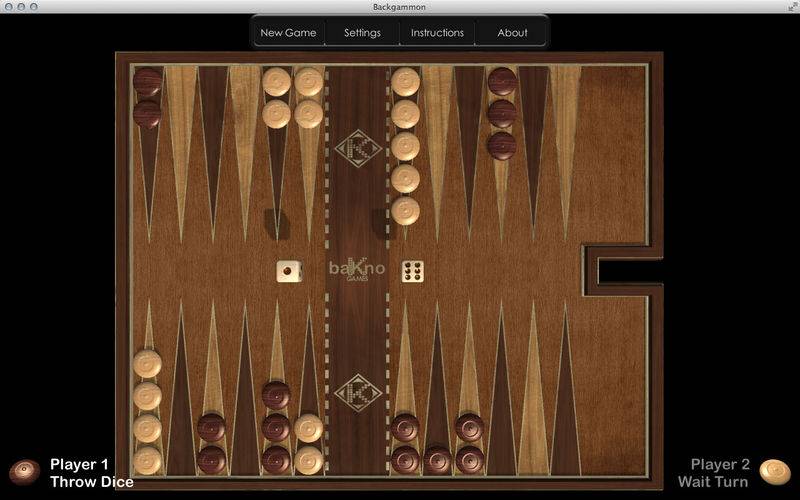The height and width of the screenshot is (500, 800).
Task: Click the die showing six pips
Action: pyautogui.click(x=413, y=271)
